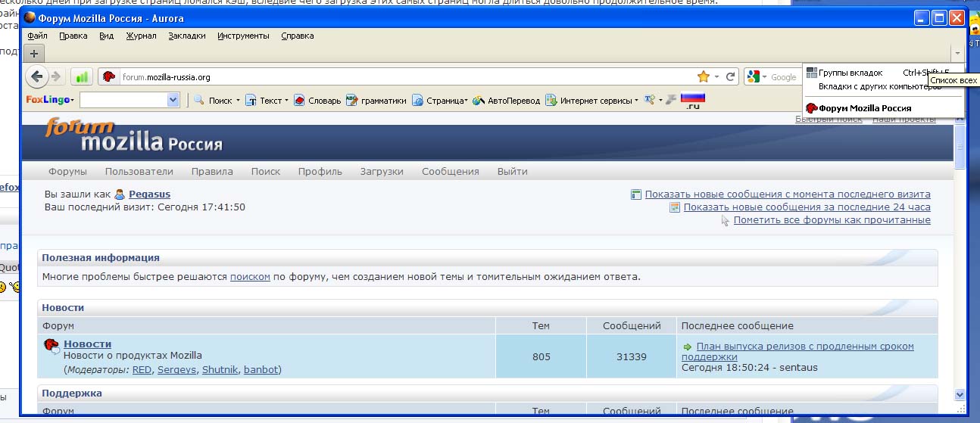Click Пометить все форумы как прочитанные
This screenshot has height=423, width=980.
click(832, 220)
